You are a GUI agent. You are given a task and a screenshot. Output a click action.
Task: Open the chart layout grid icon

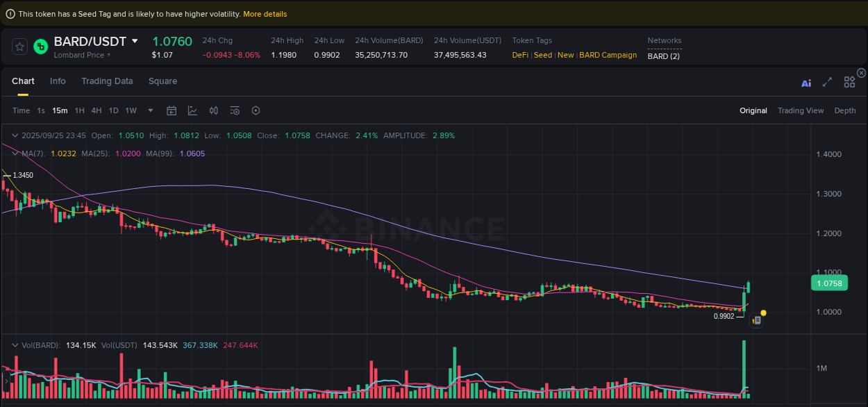(849, 81)
